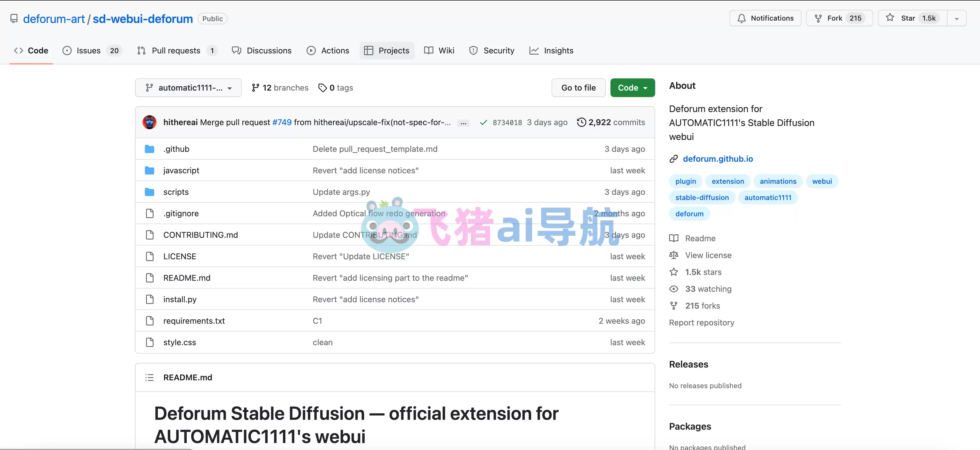Click the license scale icon

coord(673,255)
